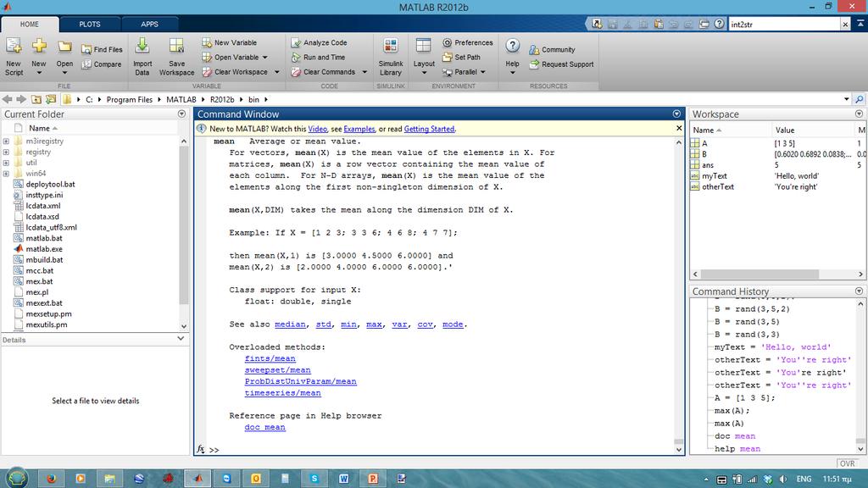
Task: Open the Clear Workspace dropdown arrow
Action: click(277, 72)
